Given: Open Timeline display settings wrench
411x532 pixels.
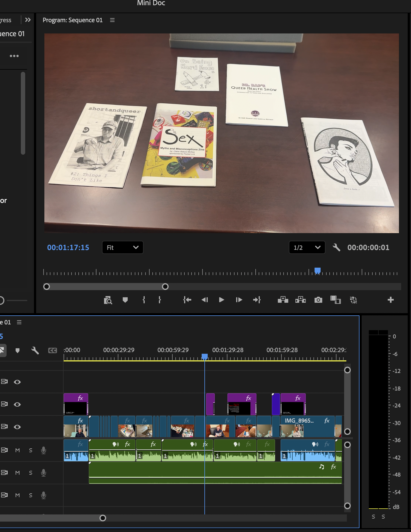Looking at the screenshot, I should pos(35,350).
